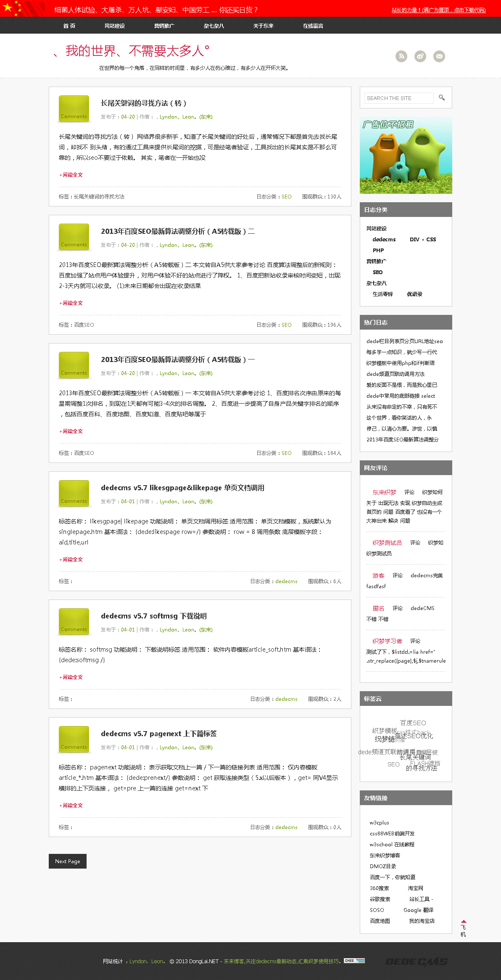Click the CNZZ statistics badge in the footer
This screenshot has height=980, width=501.
pyautogui.click(x=354, y=960)
